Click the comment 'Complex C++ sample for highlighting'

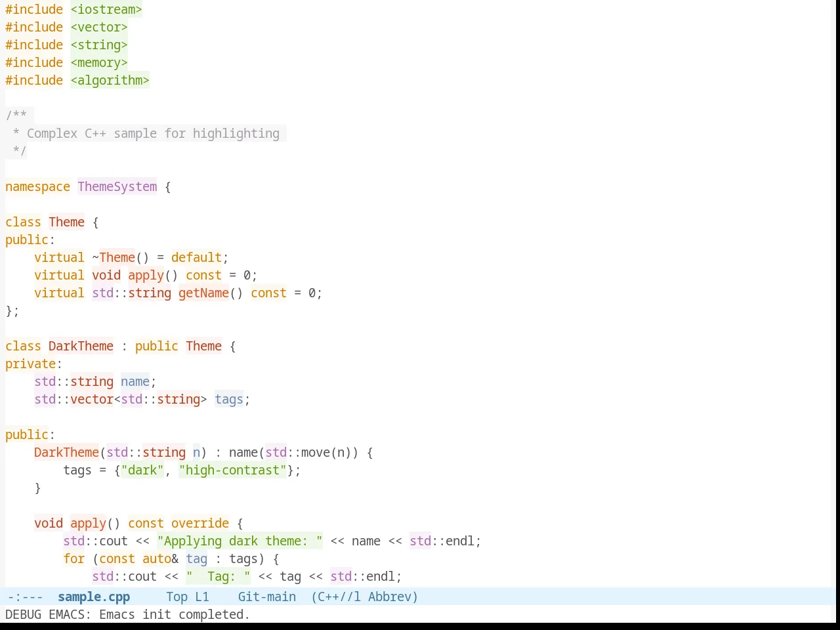[153, 133]
